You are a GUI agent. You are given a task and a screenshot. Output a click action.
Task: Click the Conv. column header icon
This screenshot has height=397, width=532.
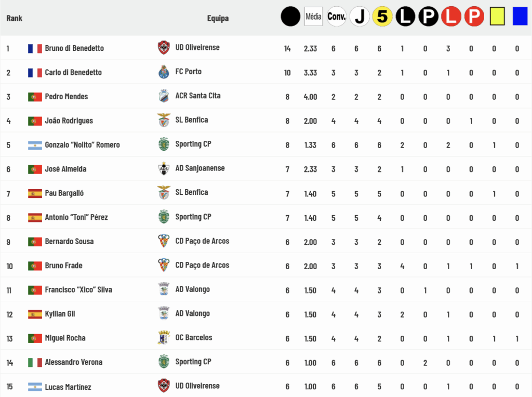click(x=337, y=16)
